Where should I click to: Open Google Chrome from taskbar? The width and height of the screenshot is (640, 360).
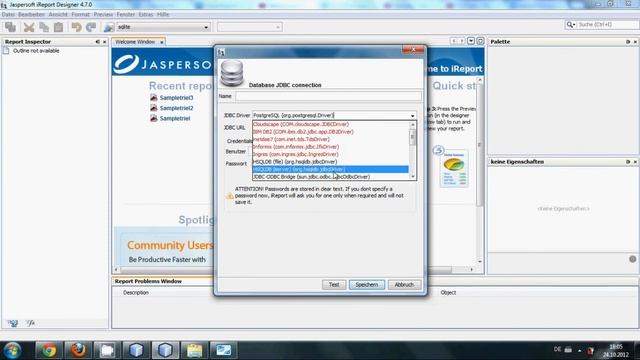[49, 350]
